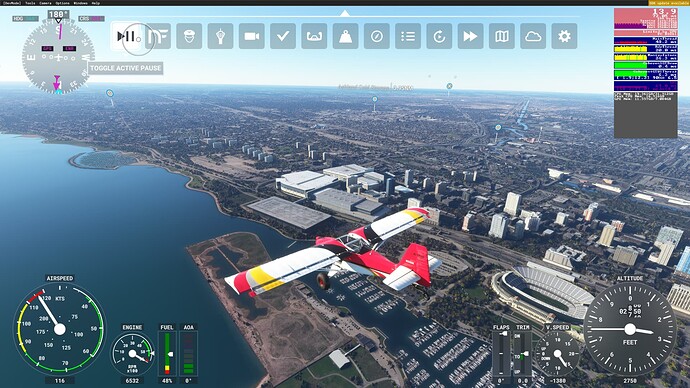690x388 pixels.
Task: Click the AOA indicator bar
Action: click(x=188, y=354)
